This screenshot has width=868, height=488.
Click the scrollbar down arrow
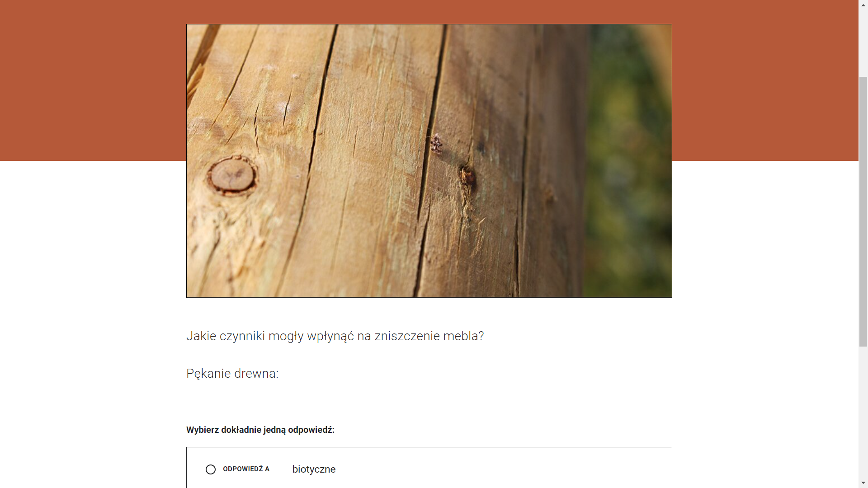tap(863, 484)
